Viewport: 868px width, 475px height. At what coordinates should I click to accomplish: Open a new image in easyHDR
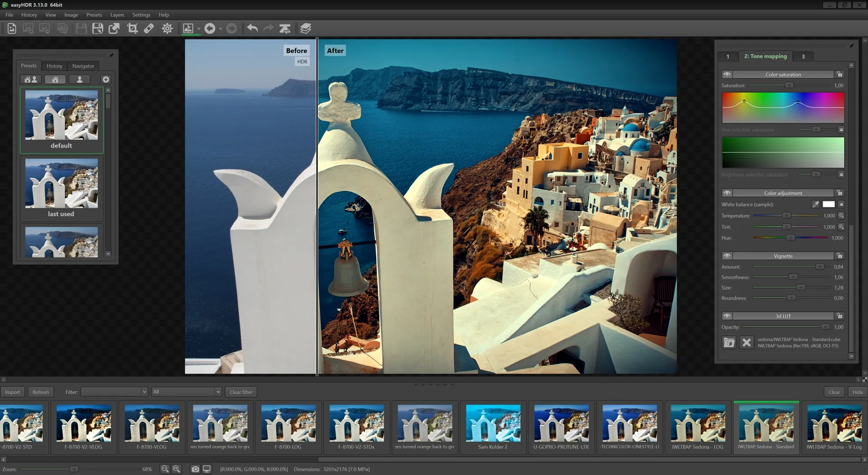(12, 28)
